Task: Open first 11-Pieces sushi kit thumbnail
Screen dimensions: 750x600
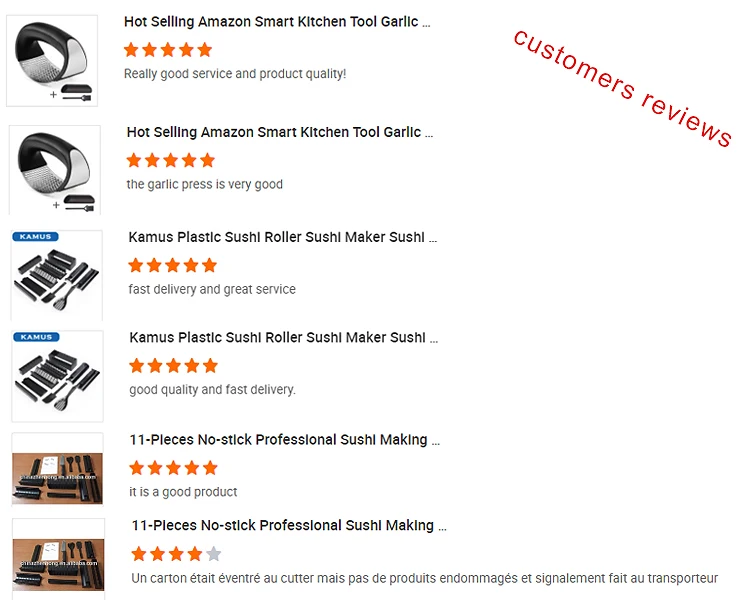Action: 57,469
